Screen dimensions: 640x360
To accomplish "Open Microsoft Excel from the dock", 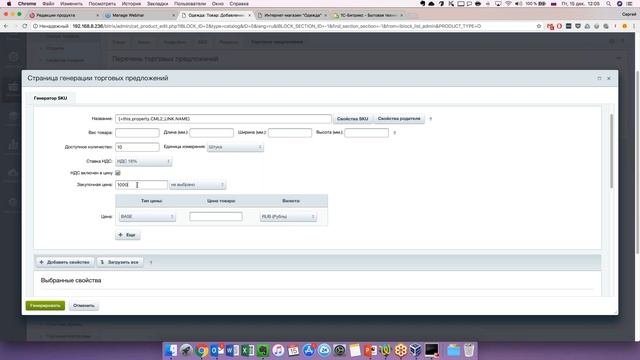I will (247, 350).
